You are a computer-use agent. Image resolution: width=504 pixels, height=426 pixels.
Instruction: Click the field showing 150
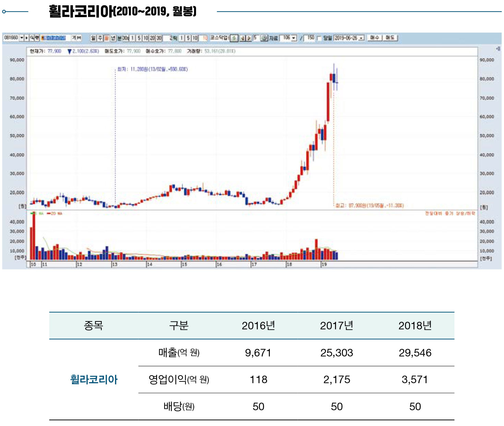tap(309, 38)
